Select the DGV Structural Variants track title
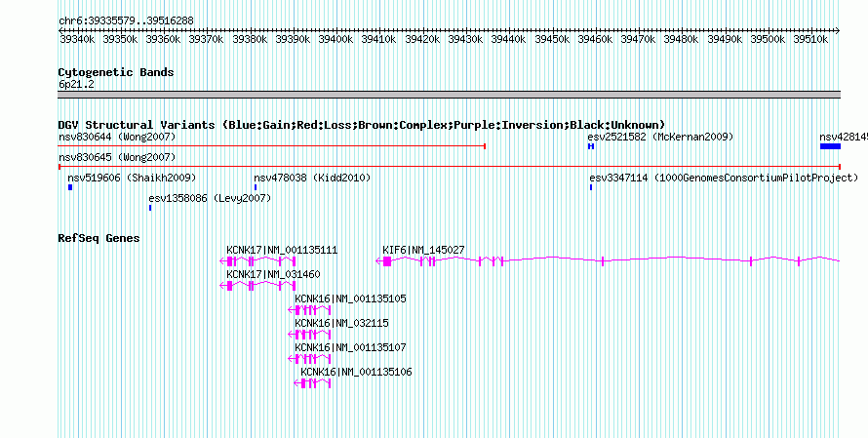The height and width of the screenshot is (438, 868). tap(362, 125)
